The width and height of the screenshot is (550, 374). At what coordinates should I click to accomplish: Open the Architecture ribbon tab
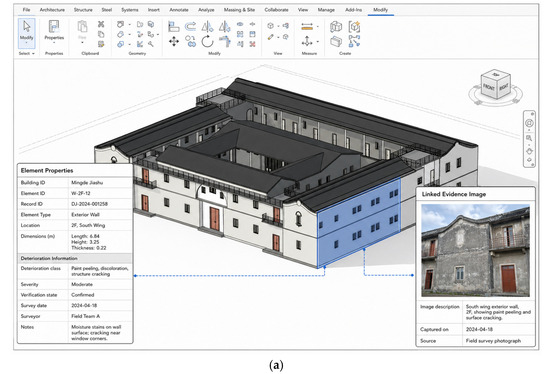[52, 10]
